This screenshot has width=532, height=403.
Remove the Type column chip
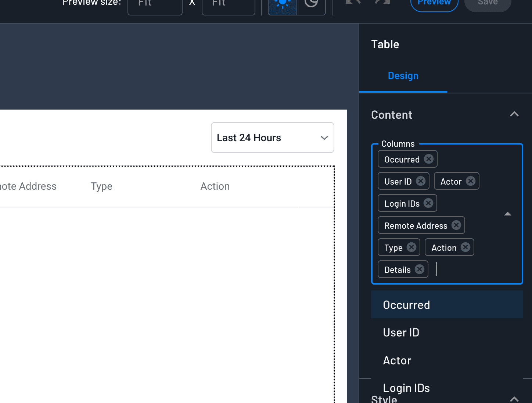[411, 247]
